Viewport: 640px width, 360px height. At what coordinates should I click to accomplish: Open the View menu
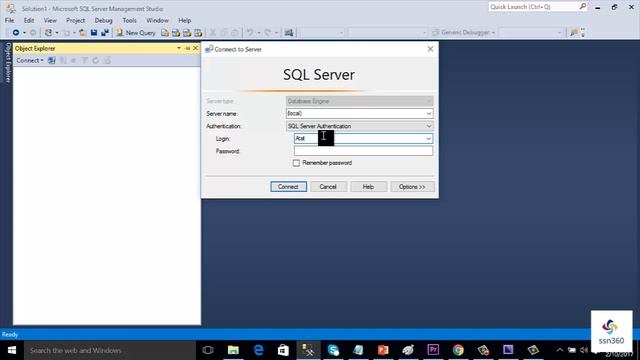[x=50, y=20]
